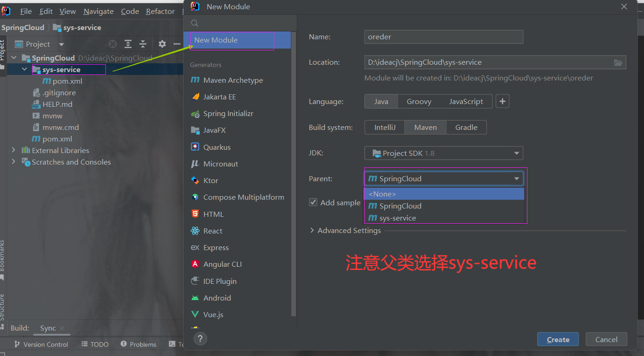Image resolution: width=644 pixels, height=356 pixels.
Task: Open the Version Control tool window
Action: tap(41, 344)
